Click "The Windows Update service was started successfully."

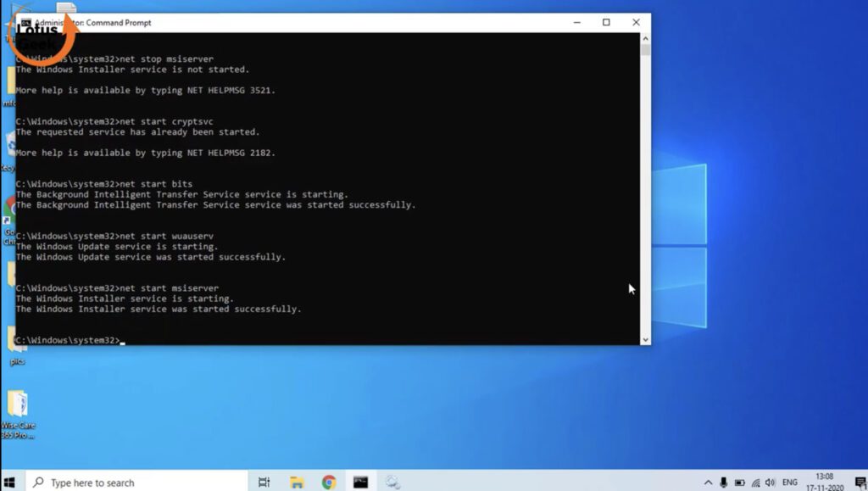151,257
